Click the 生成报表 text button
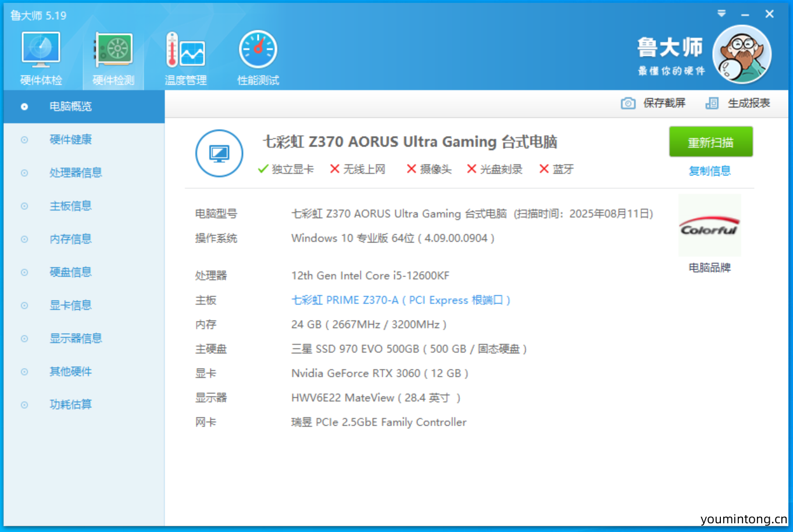793x532 pixels. tap(749, 103)
